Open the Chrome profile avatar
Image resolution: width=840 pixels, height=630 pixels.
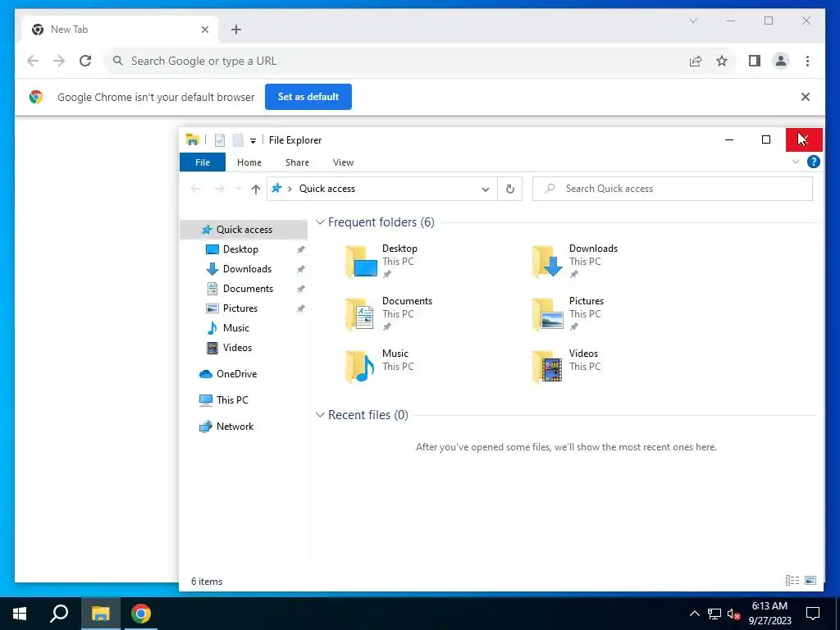point(781,61)
